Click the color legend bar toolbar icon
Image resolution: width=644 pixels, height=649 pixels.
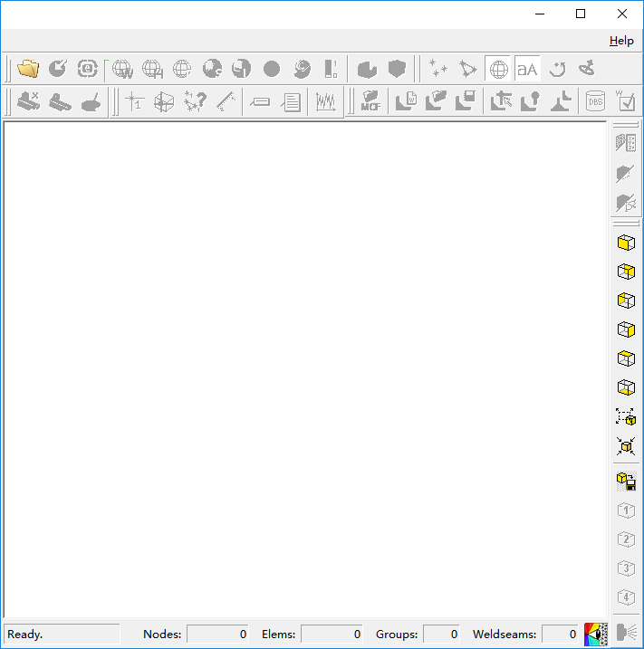[331, 69]
